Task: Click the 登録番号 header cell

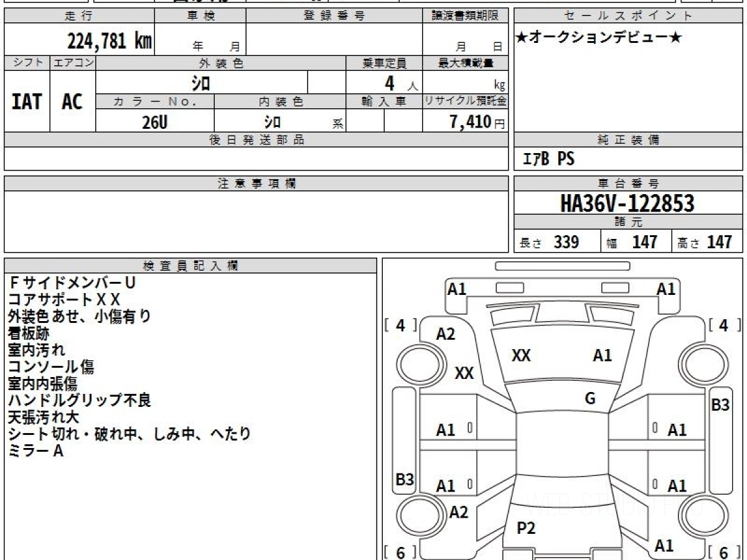Action: [x=334, y=16]
